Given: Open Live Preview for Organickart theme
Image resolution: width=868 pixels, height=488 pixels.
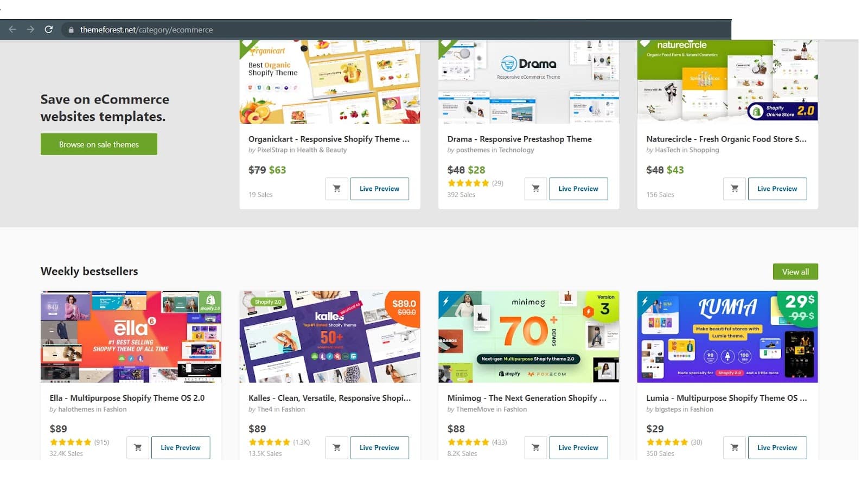Looking at the screenshot, I should [x=379, y=189].
